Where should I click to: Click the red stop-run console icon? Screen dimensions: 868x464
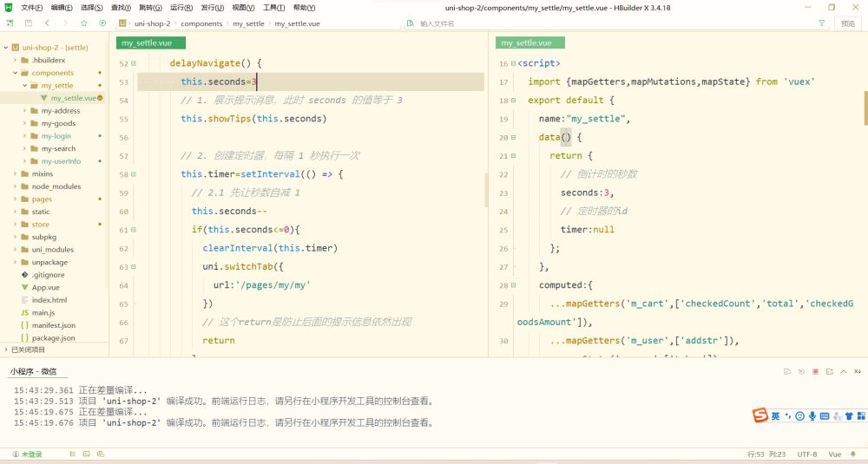815,372
